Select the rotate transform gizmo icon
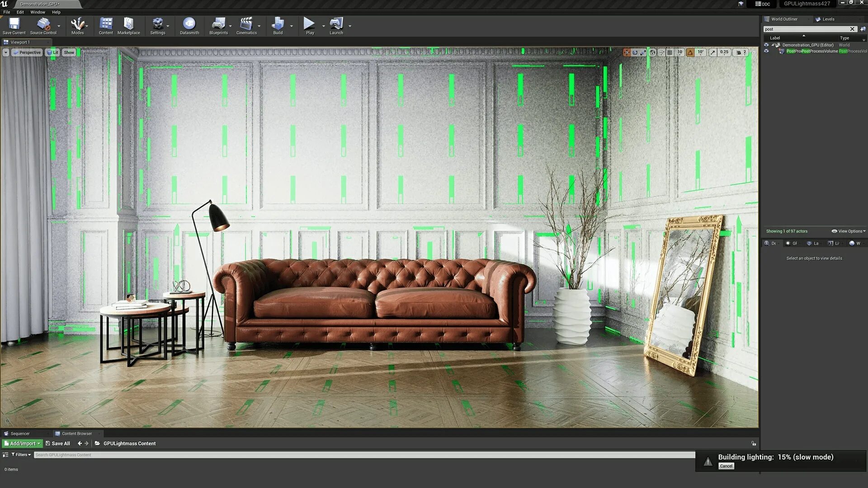The image size is (868, 488). point(635,52)
